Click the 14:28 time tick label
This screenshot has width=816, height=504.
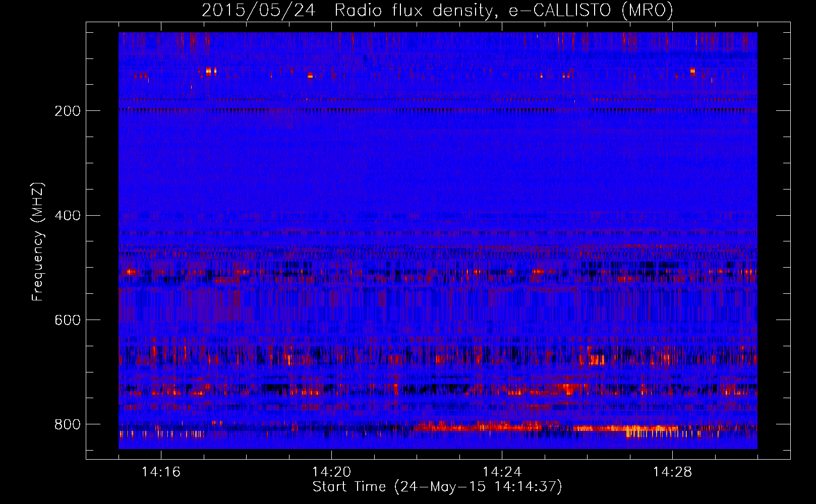click(672, 472)
